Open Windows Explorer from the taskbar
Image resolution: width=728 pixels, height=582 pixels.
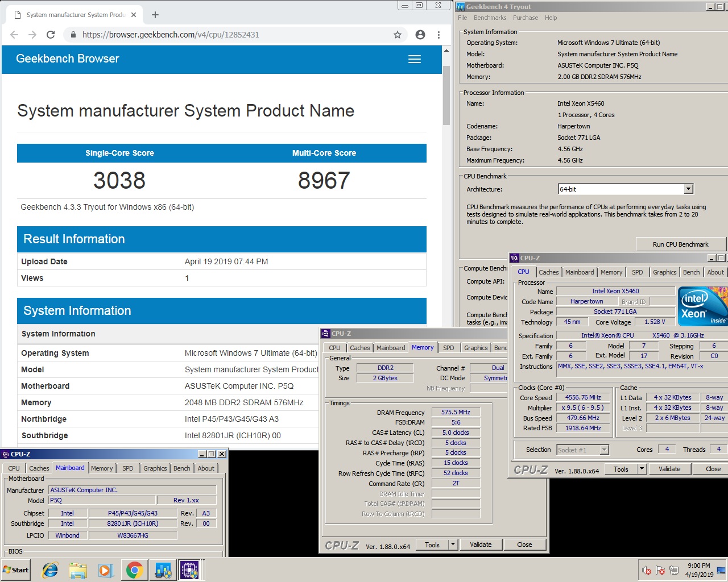[78, 570]
